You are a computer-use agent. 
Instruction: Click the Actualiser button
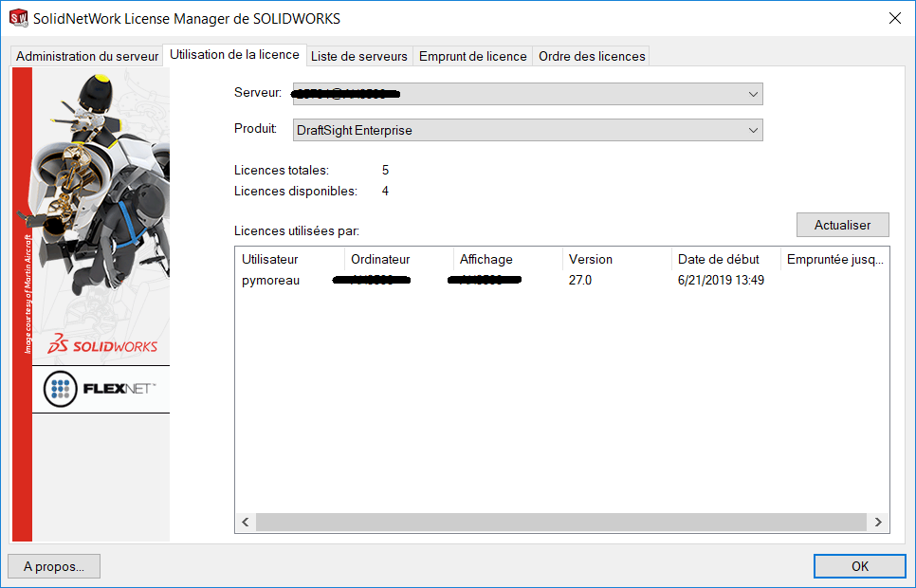842,225
